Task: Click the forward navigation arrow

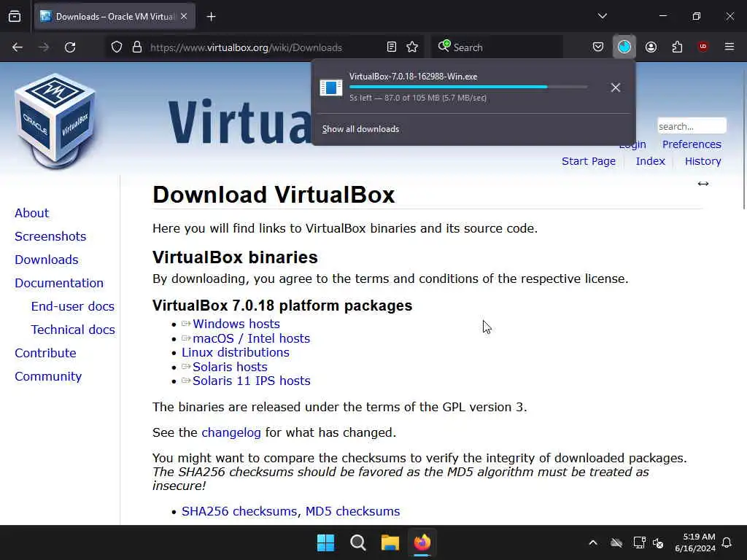Action: pos(44,47)
